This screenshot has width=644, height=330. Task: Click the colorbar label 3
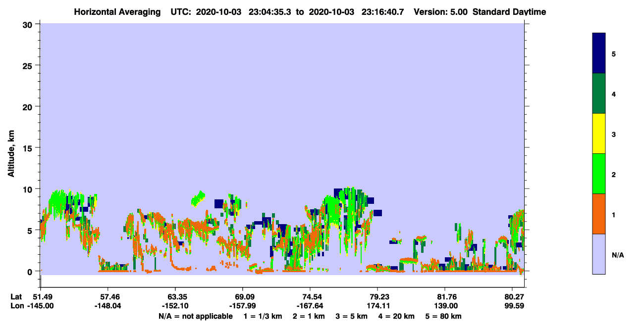614,134
